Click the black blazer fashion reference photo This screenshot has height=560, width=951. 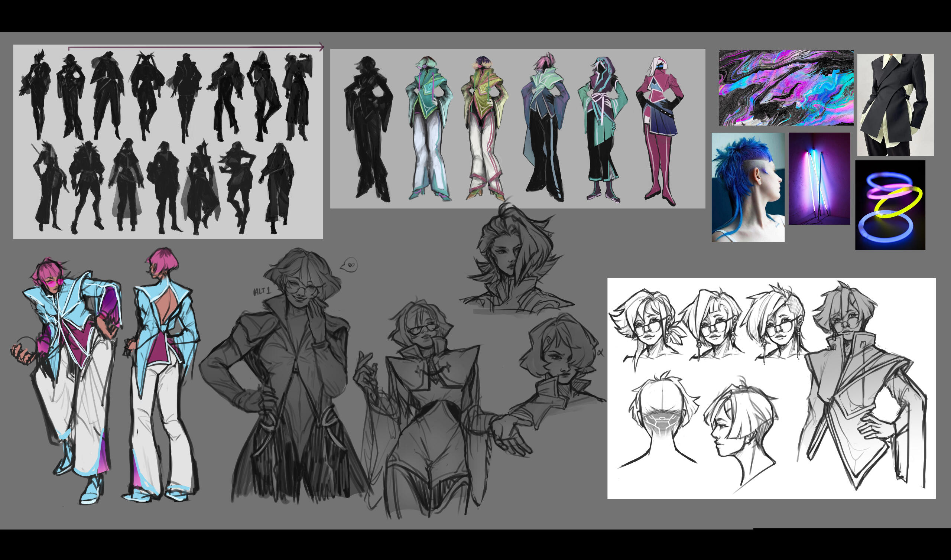coord(895,104)
